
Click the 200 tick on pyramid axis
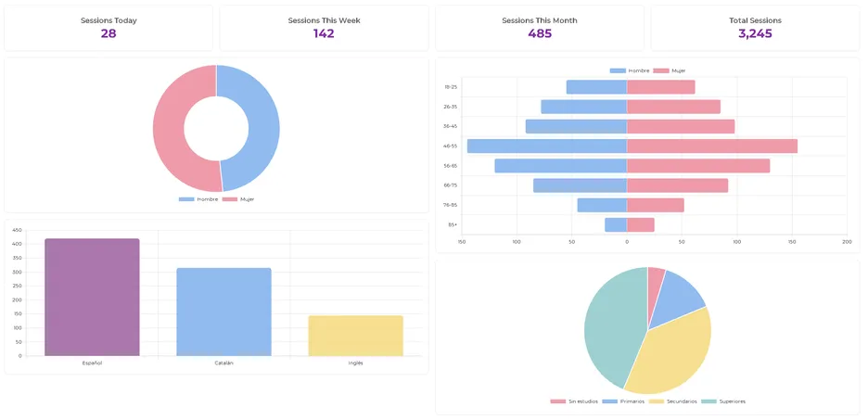(846, 242)
